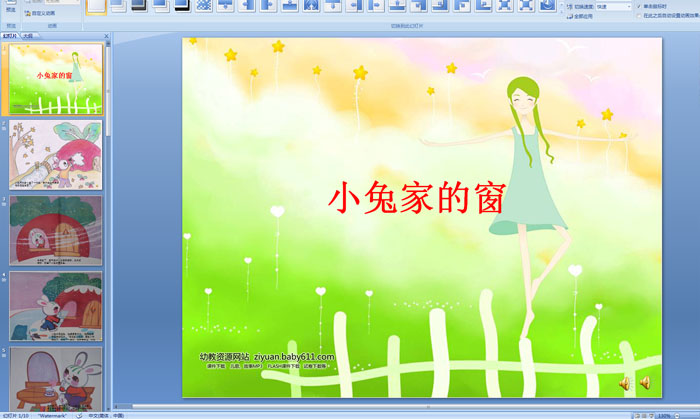Click the ziyuan.baby611.com text on slide

point(294,357)
